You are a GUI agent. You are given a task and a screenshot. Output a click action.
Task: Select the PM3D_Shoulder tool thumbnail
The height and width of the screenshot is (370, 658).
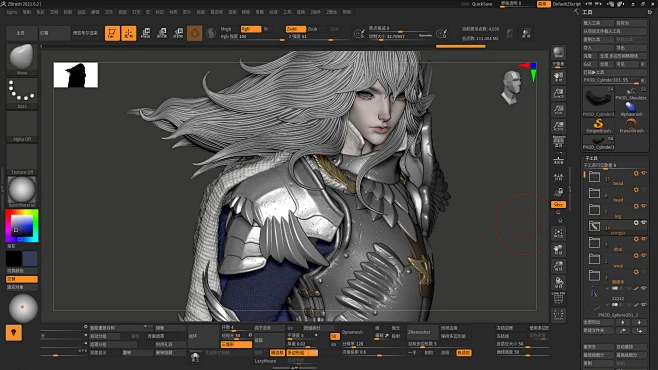[631, 94]
